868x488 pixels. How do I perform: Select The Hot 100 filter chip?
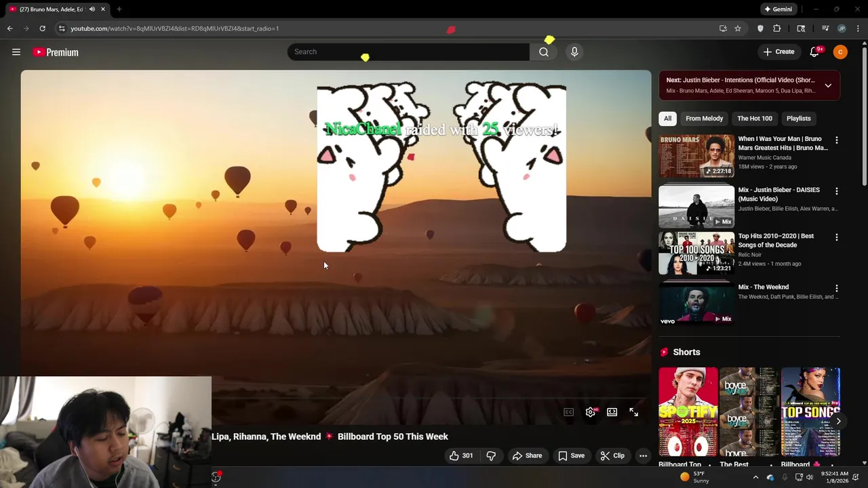755,119
